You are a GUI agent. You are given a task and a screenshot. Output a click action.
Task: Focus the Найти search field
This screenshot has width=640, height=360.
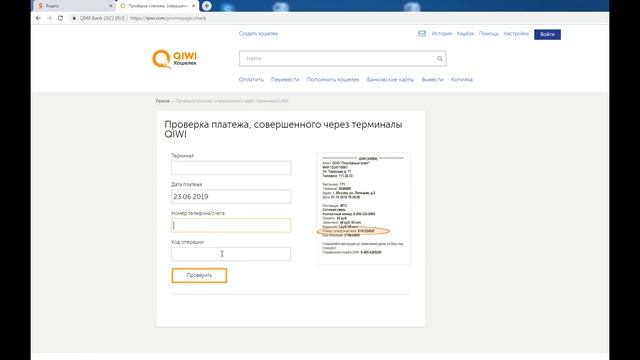[x=342, y=58]
